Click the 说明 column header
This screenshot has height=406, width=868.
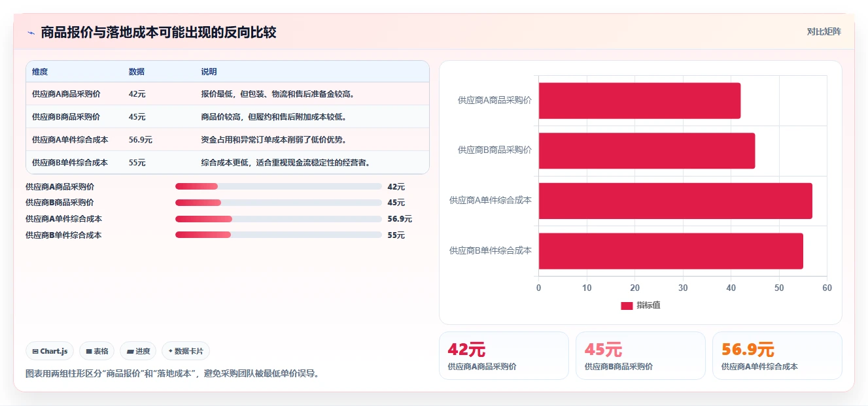pos(209,72)
